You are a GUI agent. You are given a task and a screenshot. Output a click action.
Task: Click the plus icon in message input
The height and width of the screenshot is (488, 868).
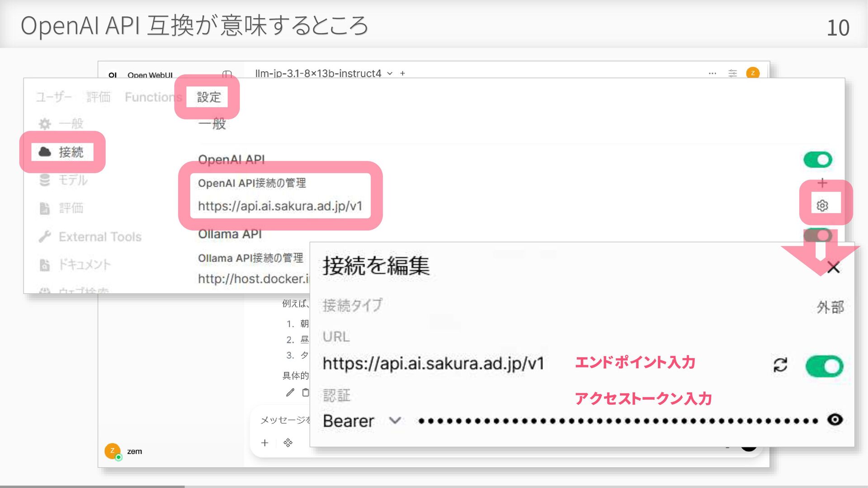(265, 443)
